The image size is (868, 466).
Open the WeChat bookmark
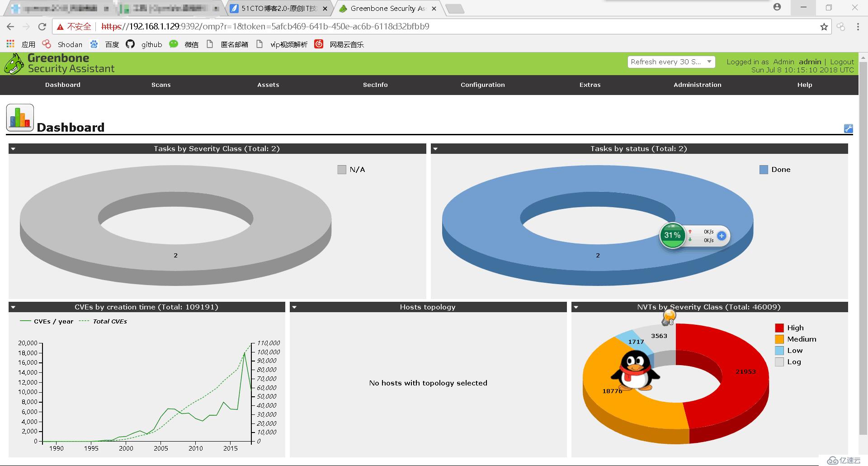[184, 44]
